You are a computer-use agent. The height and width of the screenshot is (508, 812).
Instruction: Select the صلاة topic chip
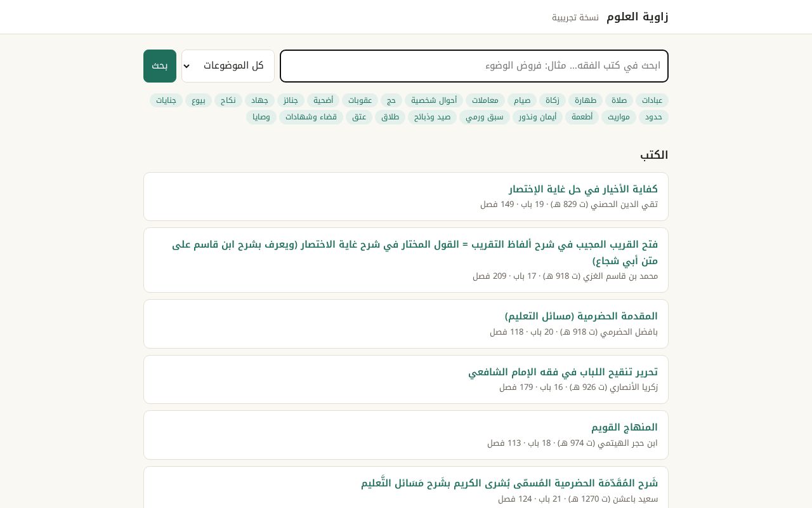point(619,100)
